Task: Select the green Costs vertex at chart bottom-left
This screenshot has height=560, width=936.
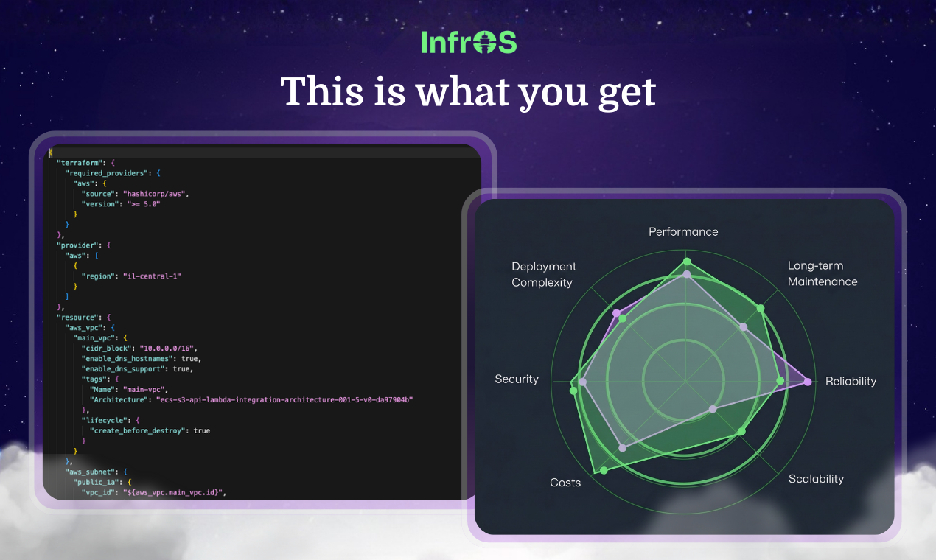Action: [603, 471]
